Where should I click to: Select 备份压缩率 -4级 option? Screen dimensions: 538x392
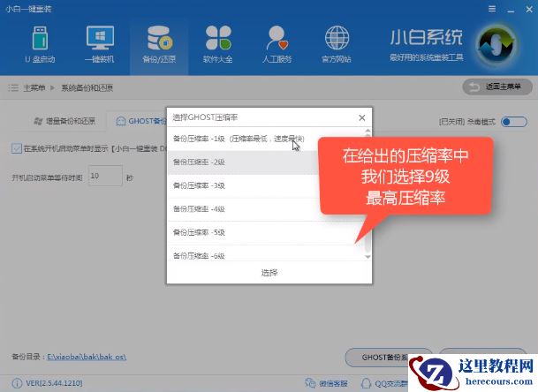coord(266,209)
